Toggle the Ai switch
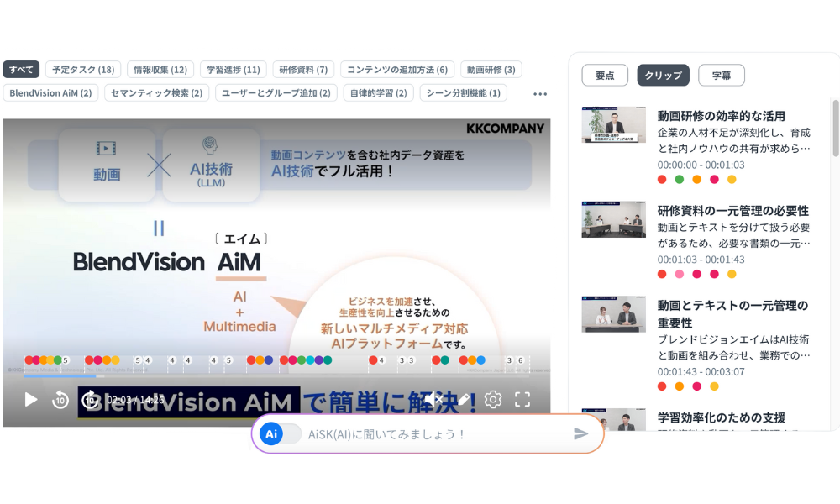Viewport: 840px width, 504px height. (281, 433)
